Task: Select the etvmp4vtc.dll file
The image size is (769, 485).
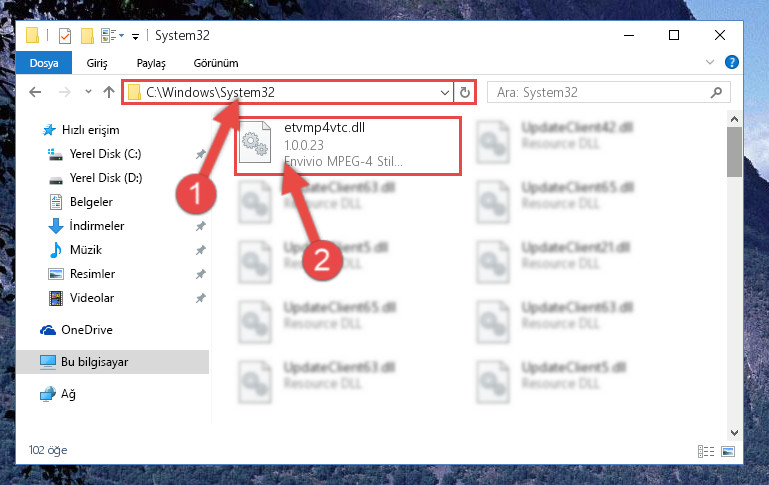Action: click(348, 145)
